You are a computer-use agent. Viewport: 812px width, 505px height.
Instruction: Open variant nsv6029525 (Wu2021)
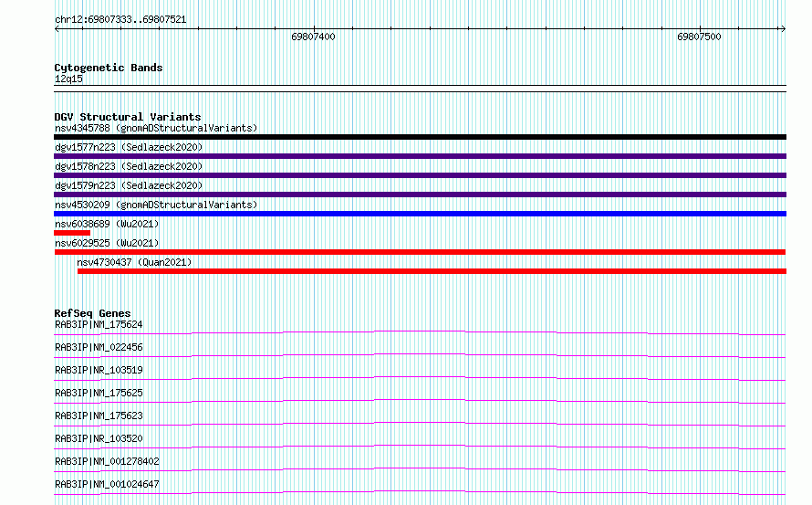[x=107, y=243]
